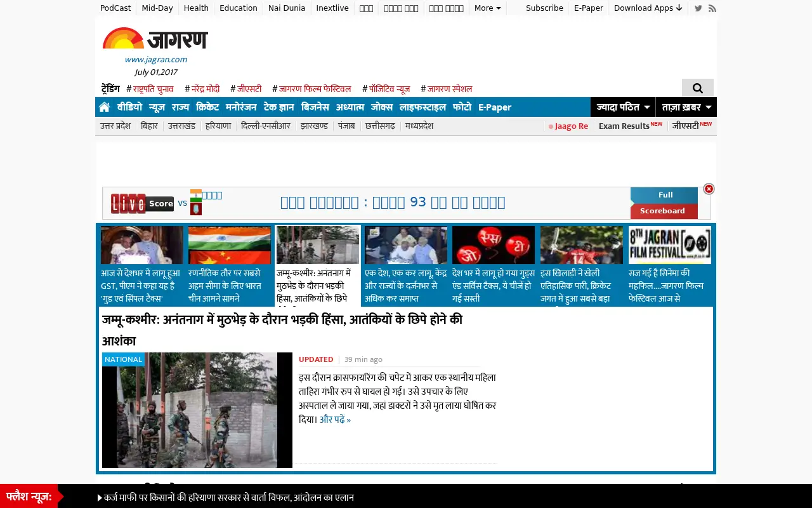Open the Jaago Re link
The height and width of the screenshot is (508, 812).
(x=568, y=126)
